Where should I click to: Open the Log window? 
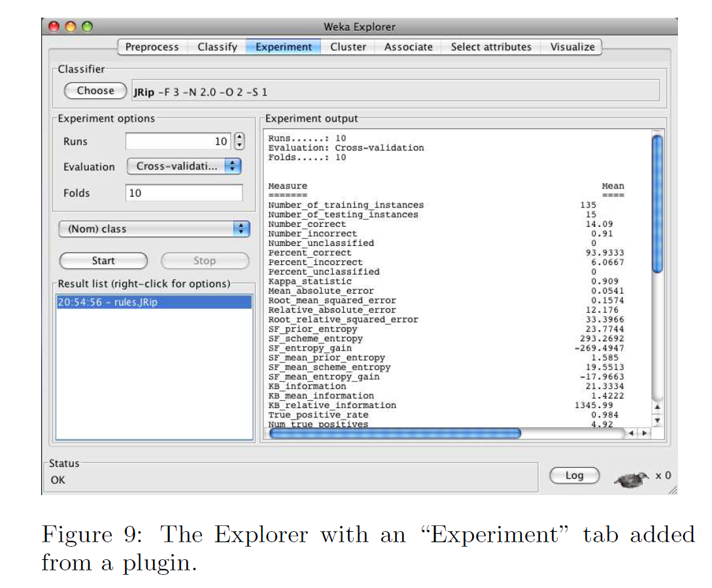click(x=575, y=476)
